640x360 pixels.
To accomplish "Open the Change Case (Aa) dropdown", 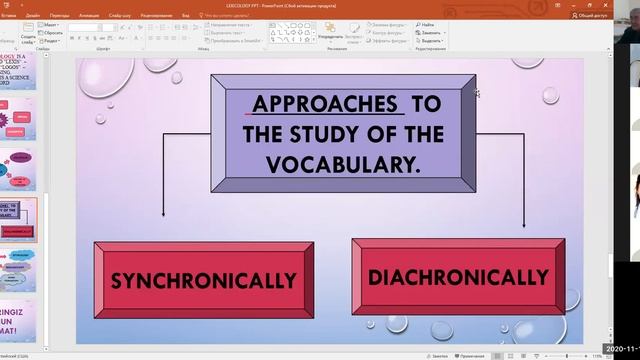I will [x=122, y=38].
